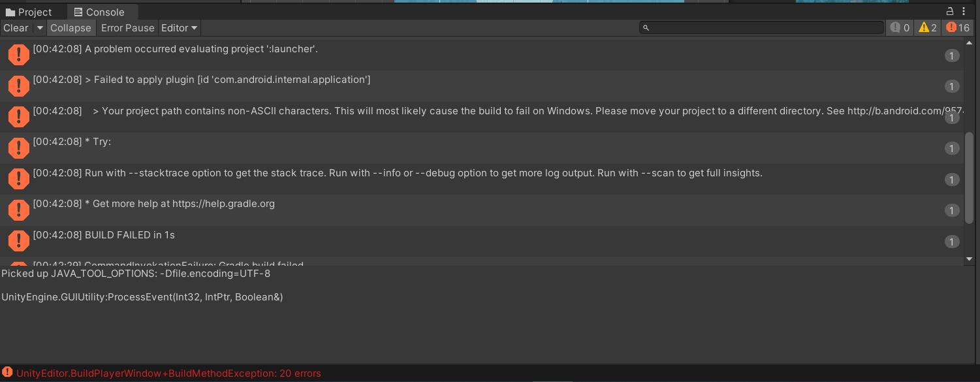
Task: Click the count badge on 'BUILD FAILED' row
Action: [x=952, y=242]
